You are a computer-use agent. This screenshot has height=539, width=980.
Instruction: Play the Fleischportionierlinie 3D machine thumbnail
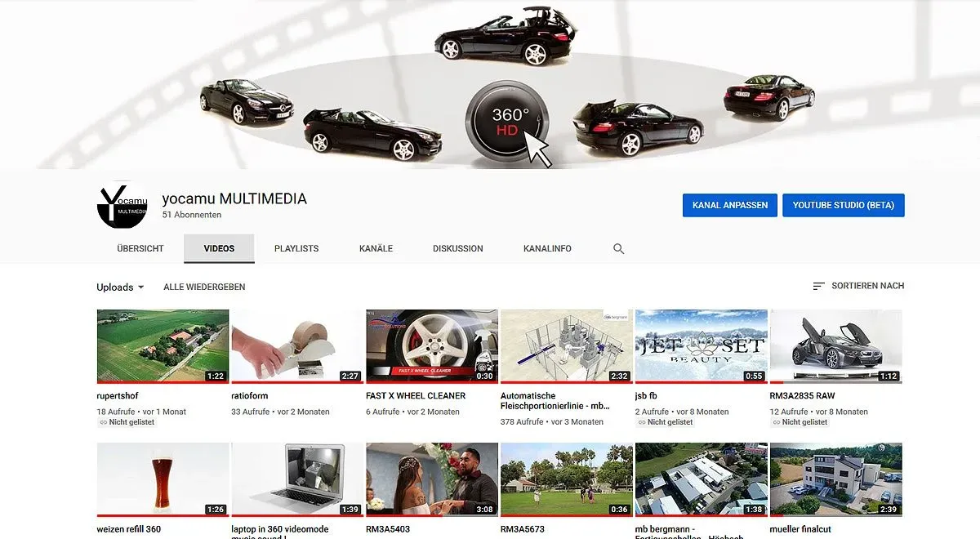pos(567,346)
